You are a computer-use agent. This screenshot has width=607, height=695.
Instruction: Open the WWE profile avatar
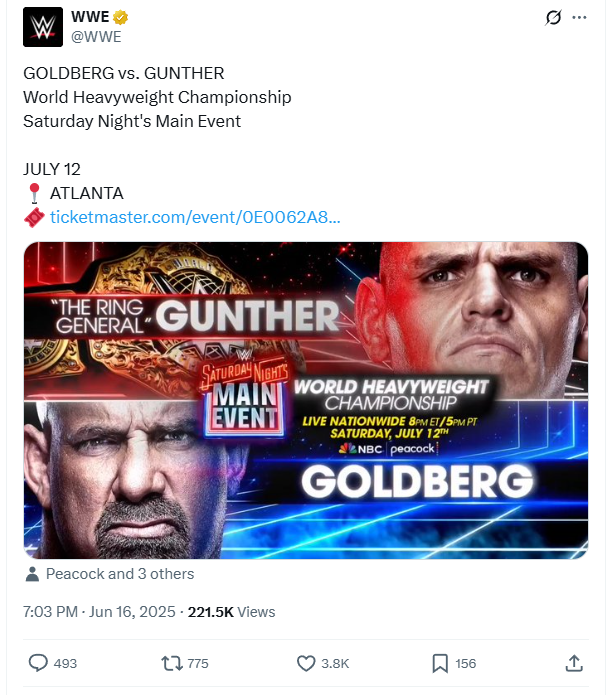43,26
